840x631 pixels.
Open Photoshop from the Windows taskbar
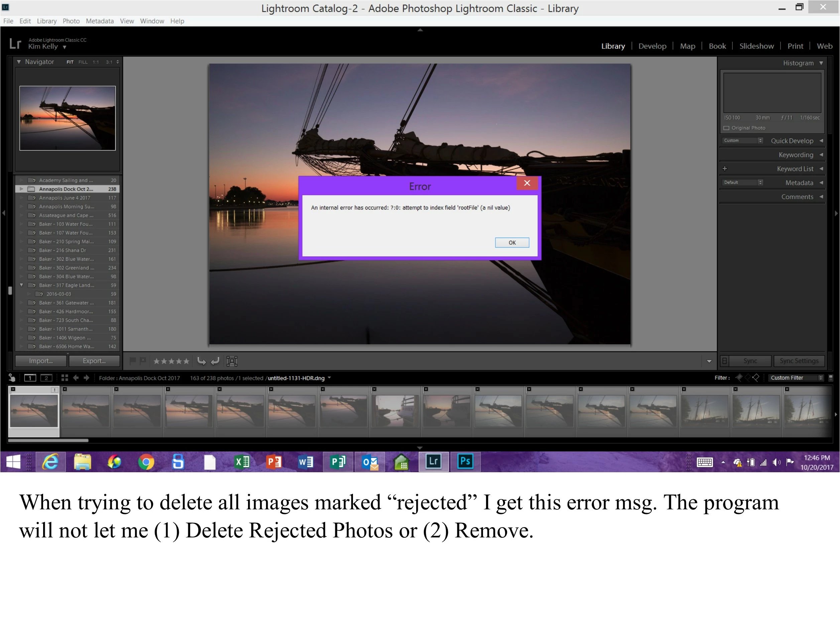465,462
